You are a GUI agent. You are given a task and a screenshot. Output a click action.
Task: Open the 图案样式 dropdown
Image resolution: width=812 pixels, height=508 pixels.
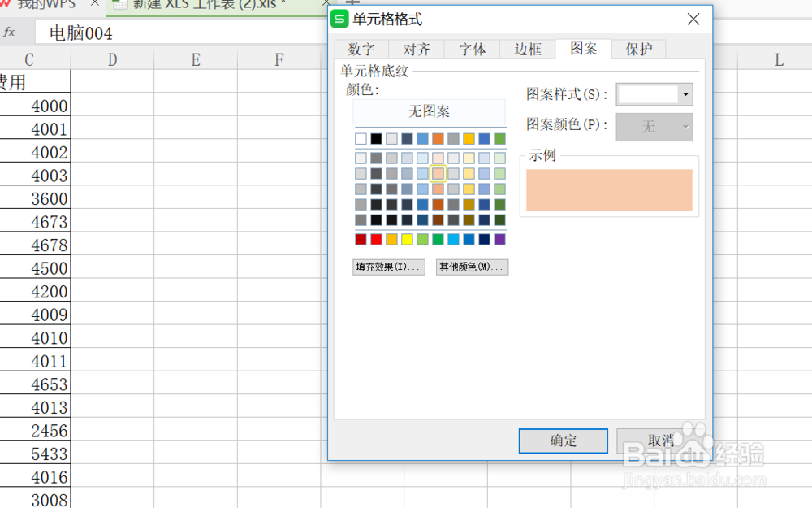click(685, 94)
